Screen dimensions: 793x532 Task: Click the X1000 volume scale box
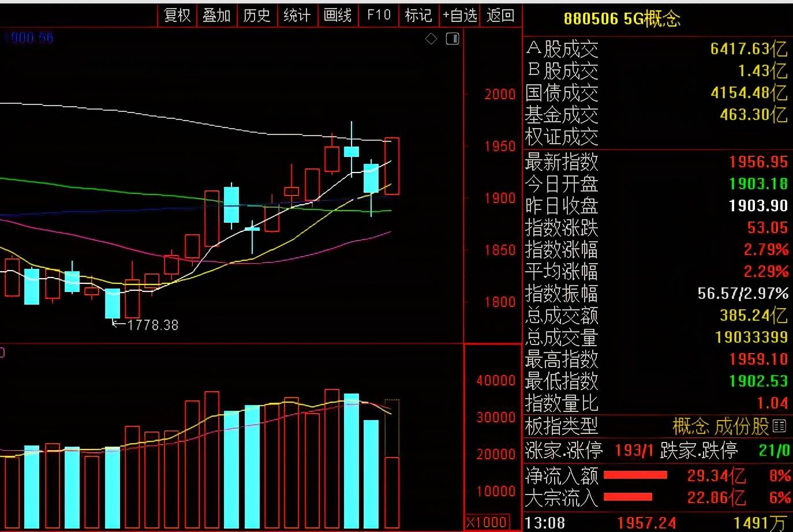pyautogui.click(x=488, y=523)
